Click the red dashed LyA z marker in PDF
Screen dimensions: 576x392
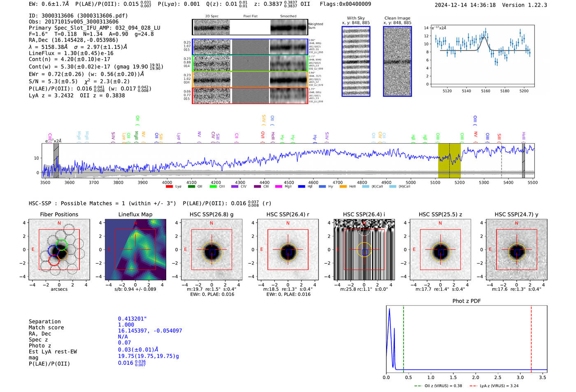pos(531,339)
